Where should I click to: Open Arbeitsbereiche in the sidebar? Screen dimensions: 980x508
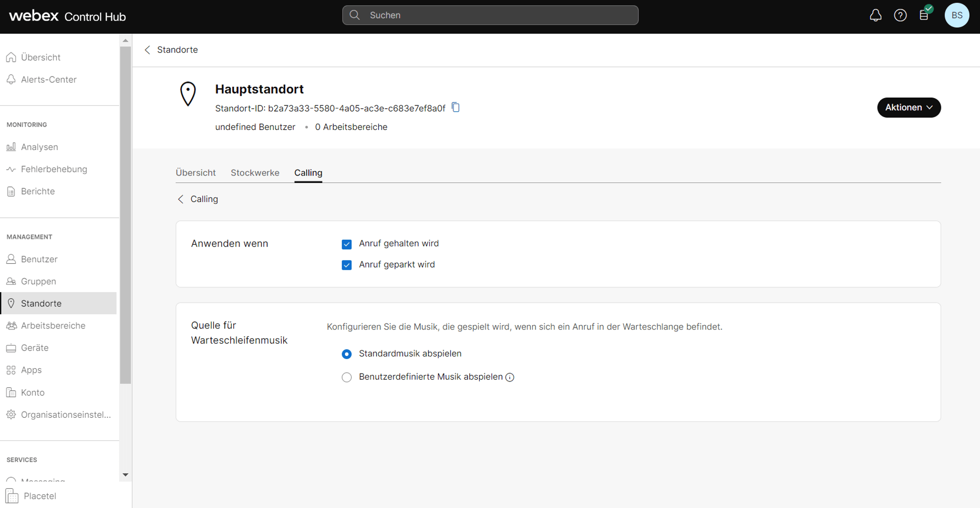[x=53, y=326]
